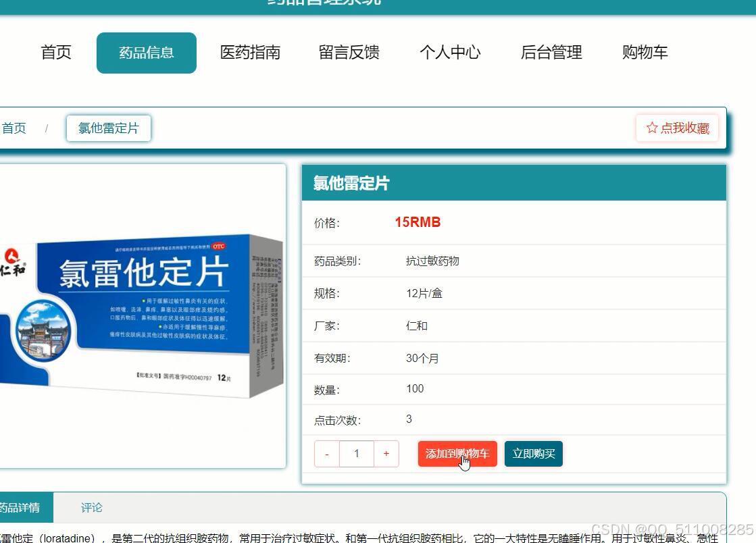The image size is (756, 543).
Task: Click the 氯他雷定片 breadcrumb item
Action: tap(109, 128)
